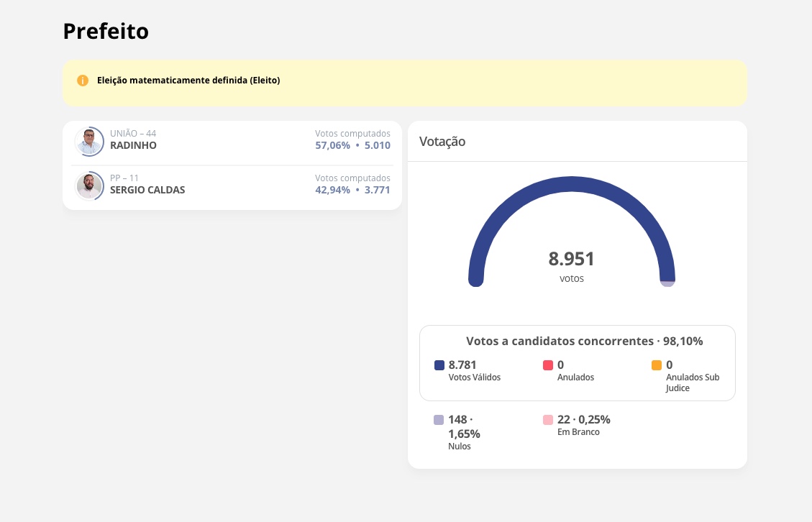Select the SERGIO CALDAS candidate name
The image size is (812, 522).
pyautogui.click(x=147, y=190)
